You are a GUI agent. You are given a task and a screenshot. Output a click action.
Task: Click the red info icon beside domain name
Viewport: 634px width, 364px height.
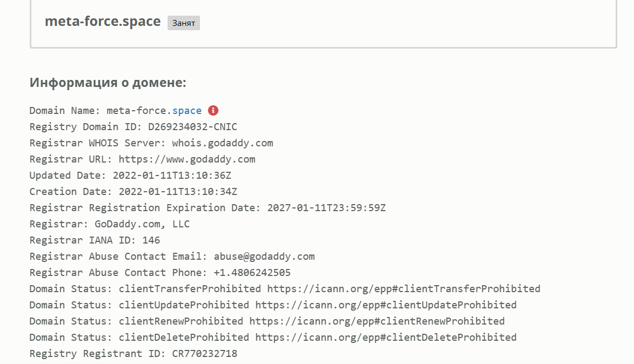click(213, 110)
